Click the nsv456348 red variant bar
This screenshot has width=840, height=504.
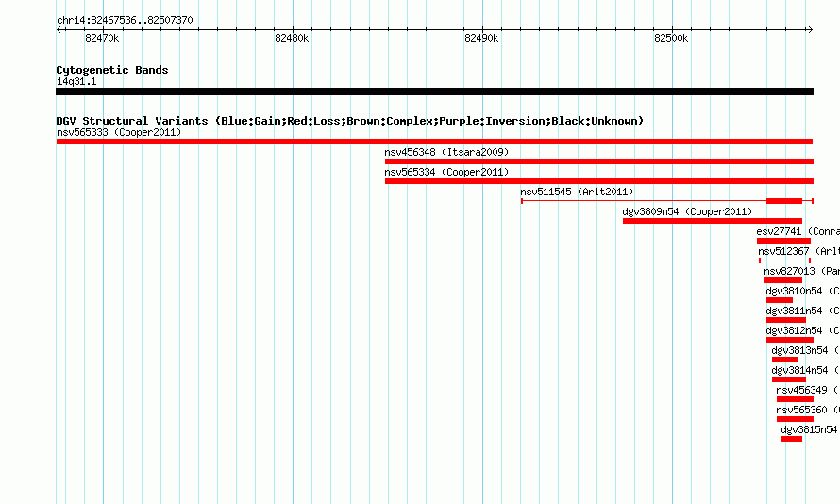coord(599,161)
